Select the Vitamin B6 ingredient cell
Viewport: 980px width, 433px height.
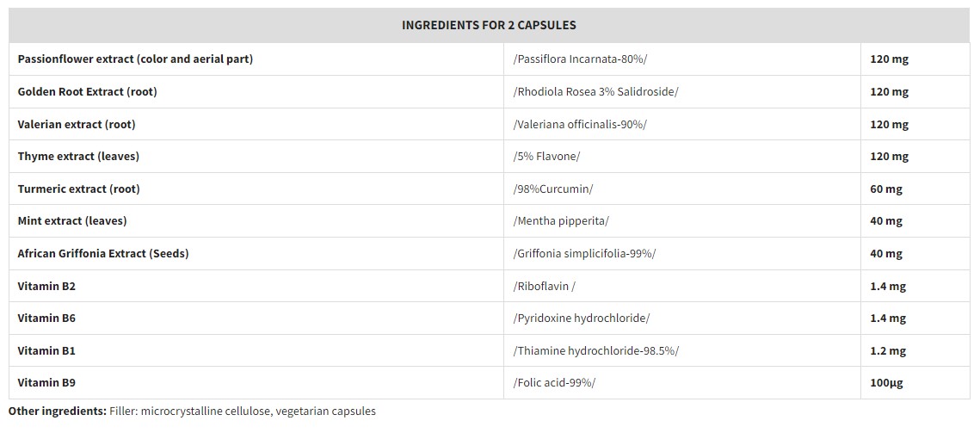click(x=46, y=318)
